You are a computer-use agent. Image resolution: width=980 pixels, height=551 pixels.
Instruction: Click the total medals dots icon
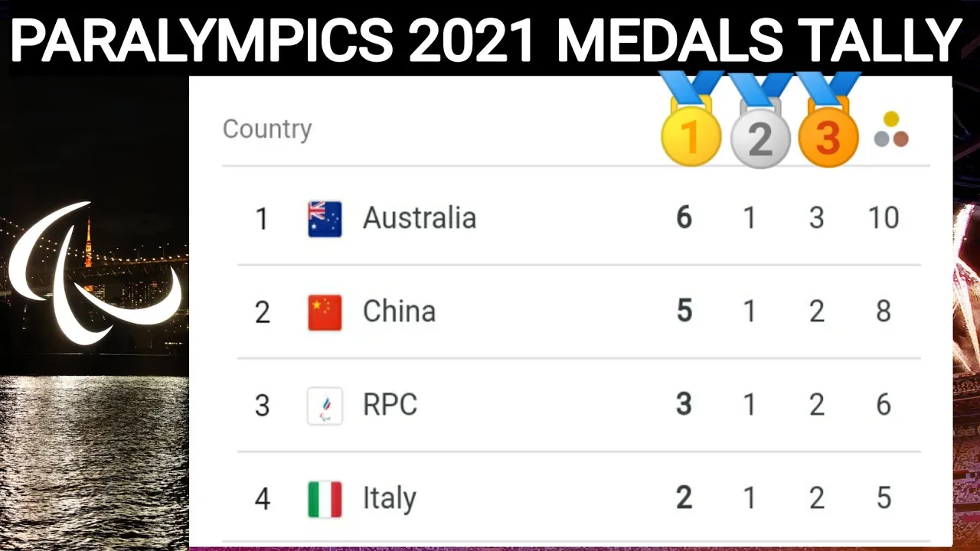click(x=891, y=130)
